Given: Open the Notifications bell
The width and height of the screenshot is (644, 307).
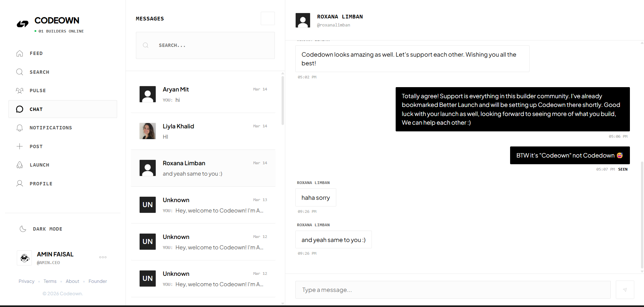Looking at the screenshot, I should coord(19,128).
